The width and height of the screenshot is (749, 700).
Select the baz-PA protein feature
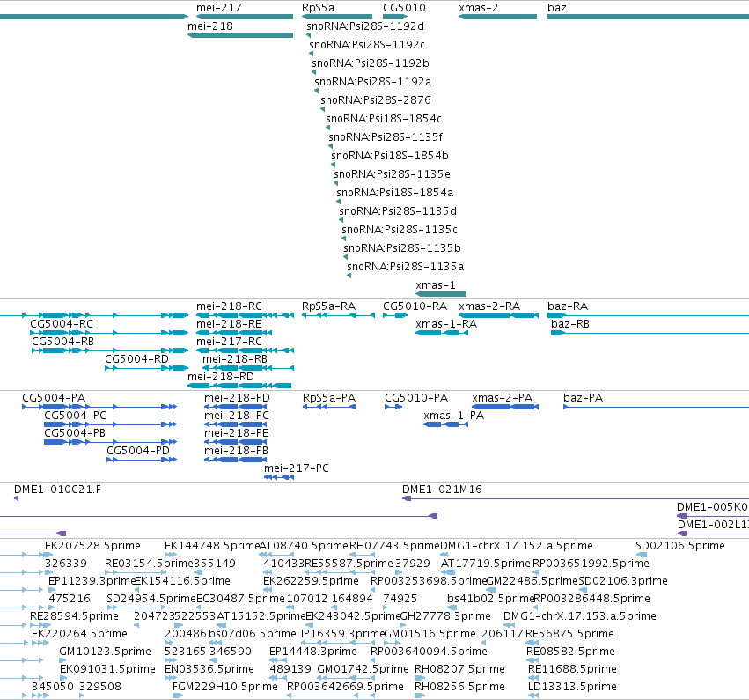coord(657,407)
